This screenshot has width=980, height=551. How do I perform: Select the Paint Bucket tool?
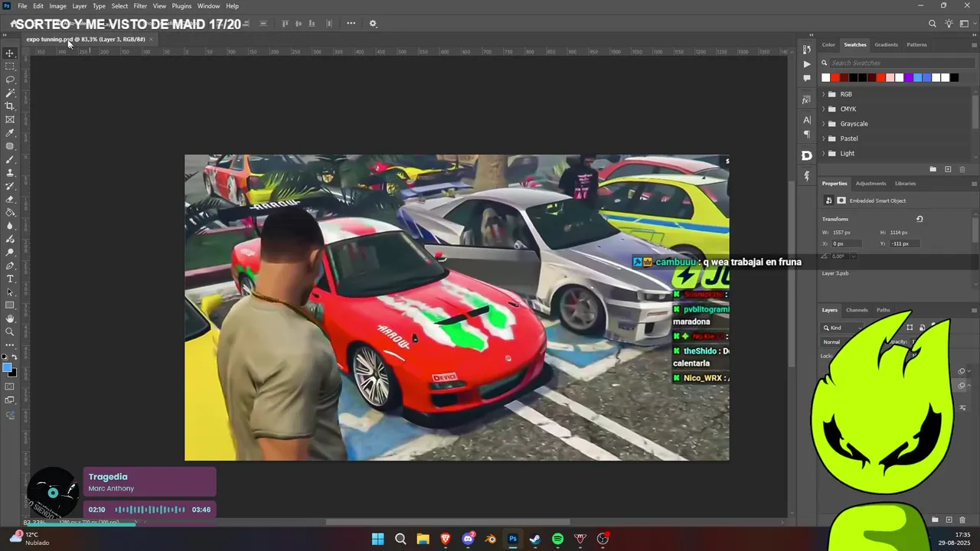click(10, 213)
